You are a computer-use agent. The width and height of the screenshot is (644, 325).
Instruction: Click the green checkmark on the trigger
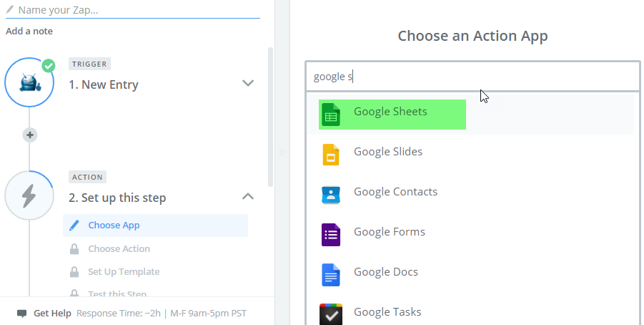(49, 66)
